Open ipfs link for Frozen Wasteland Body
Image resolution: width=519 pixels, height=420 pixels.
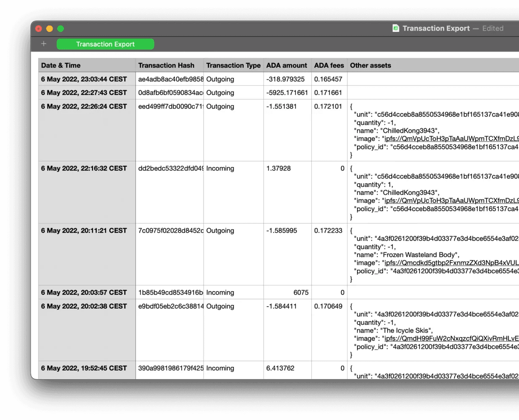452,263
